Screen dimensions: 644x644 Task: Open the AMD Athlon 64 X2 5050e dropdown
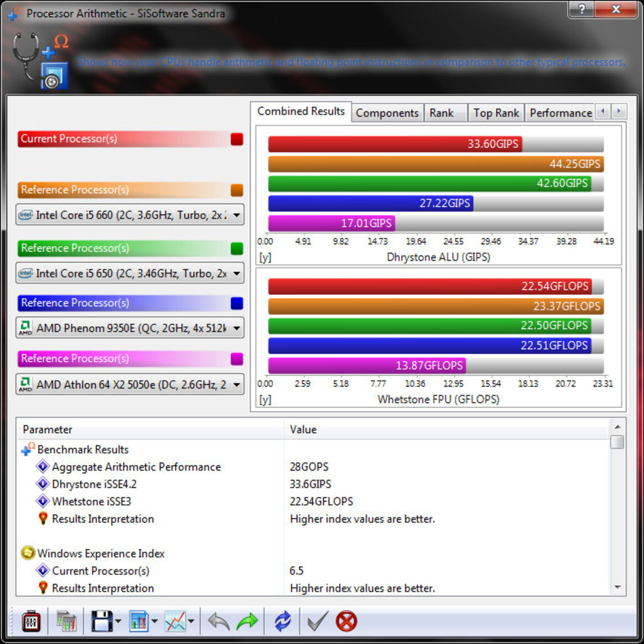[x=237, y=384]
